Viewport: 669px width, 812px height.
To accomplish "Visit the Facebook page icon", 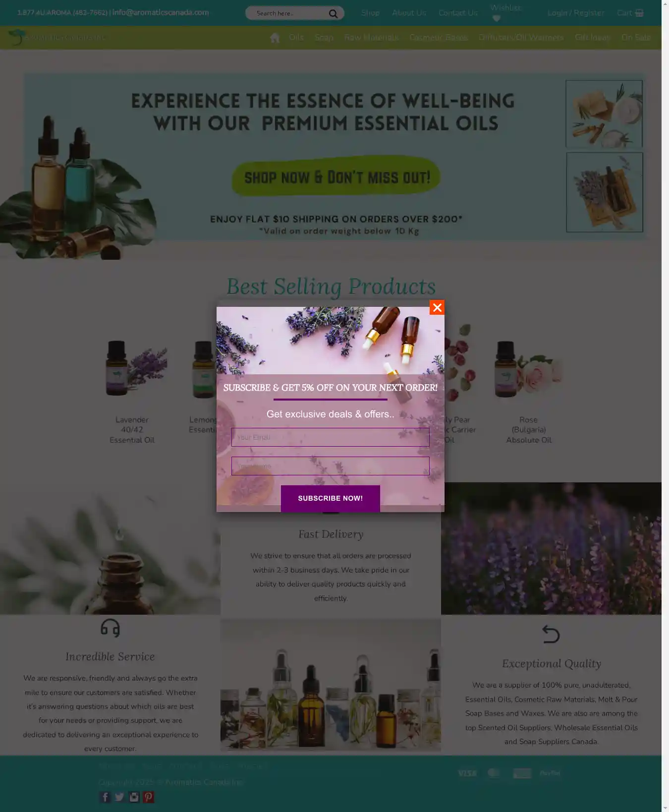I will click(105, 797).
